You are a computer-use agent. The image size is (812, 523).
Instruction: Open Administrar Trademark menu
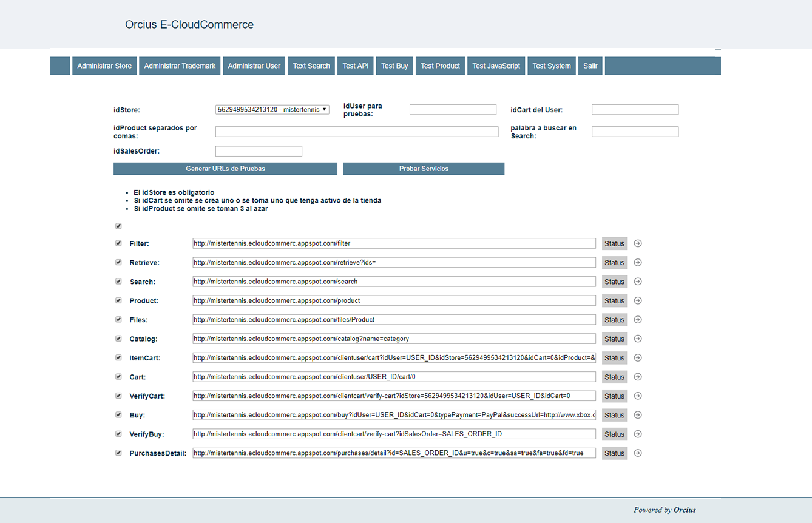click(180, 66)
